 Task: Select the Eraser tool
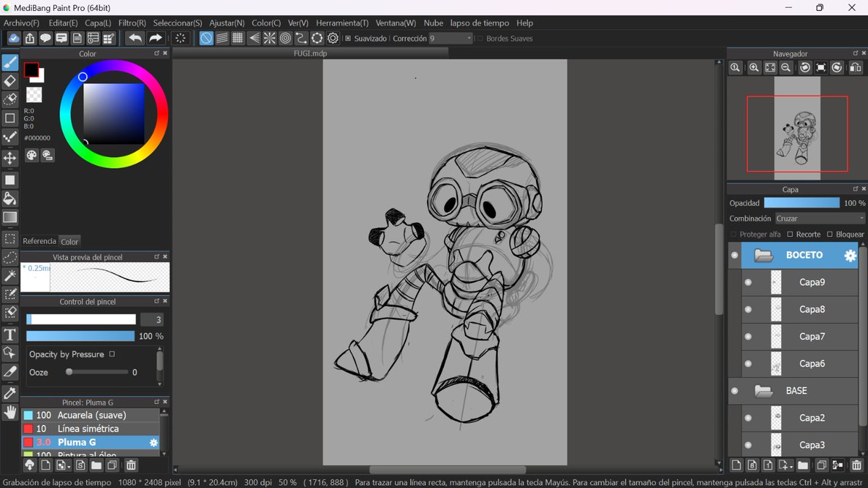tap(10, 81)
